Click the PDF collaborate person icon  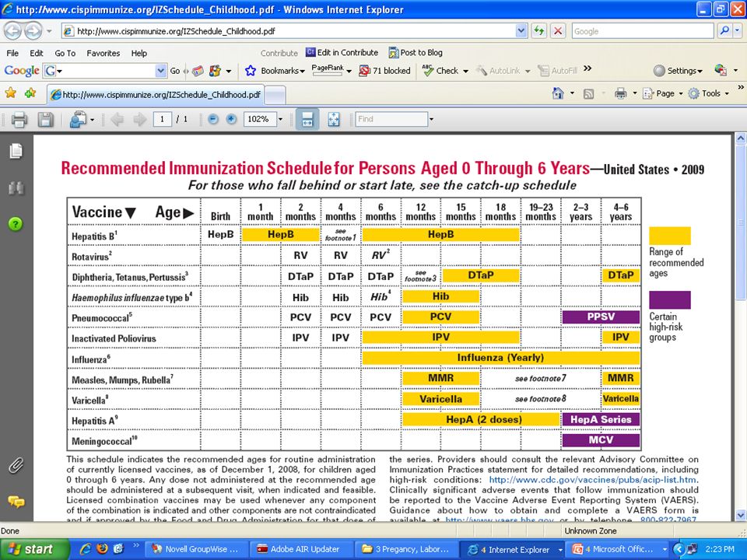point(77,119)
